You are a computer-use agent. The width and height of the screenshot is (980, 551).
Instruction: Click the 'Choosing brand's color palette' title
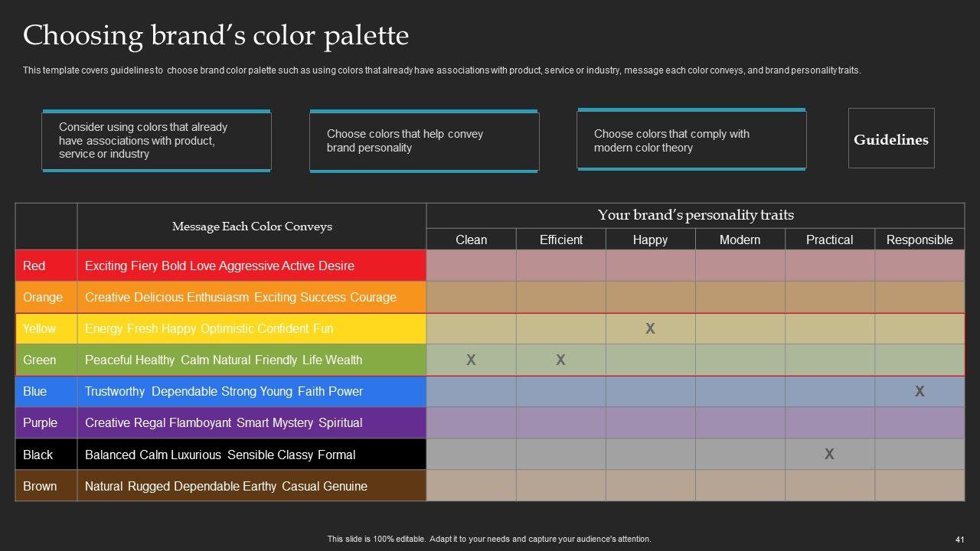(x=216, y=36)
